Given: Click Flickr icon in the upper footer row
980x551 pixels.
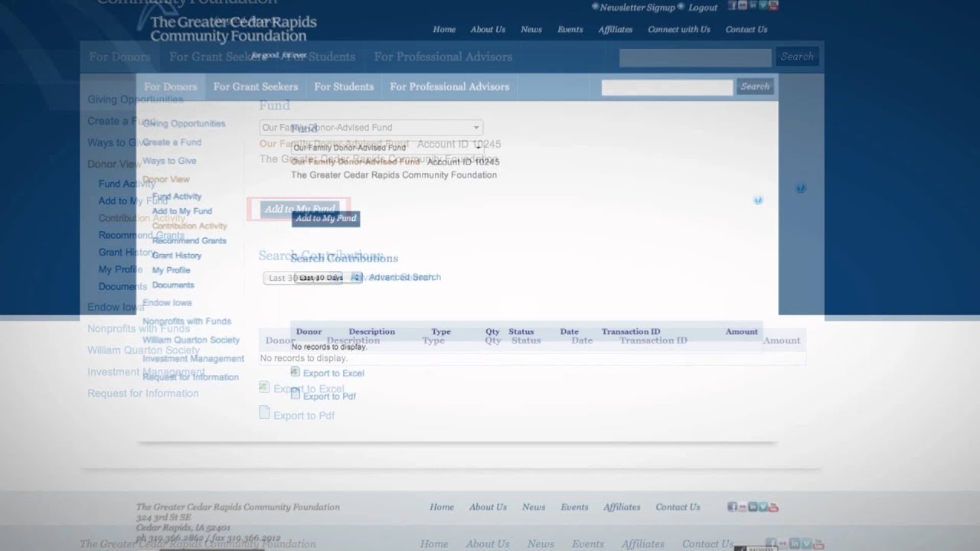Looking at the screenshot, I should tap(743, 507).
